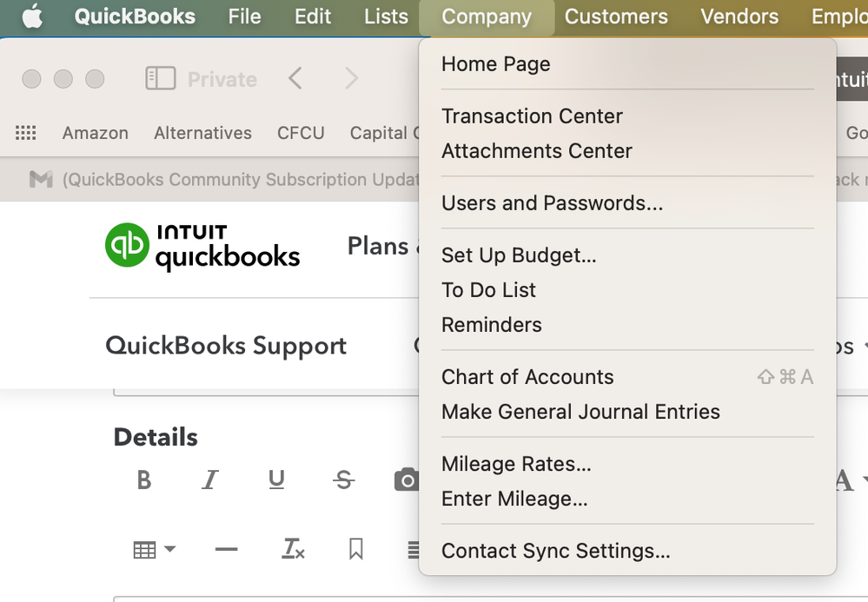
Task: Choose Enter Mileage...
Action: click(x=627, y=499)
